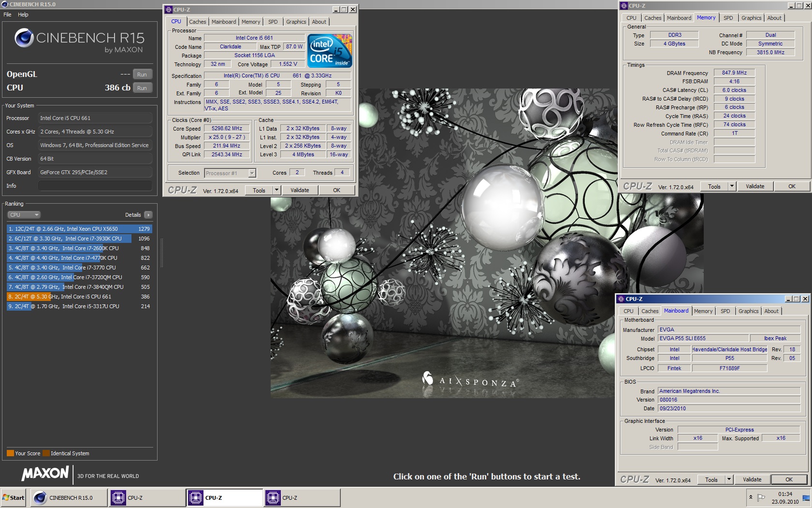Viewport: 812px width, 508px height.
Task: Select ranking row Core i7-3770 CPU
Action: click(x=79, y=268)
